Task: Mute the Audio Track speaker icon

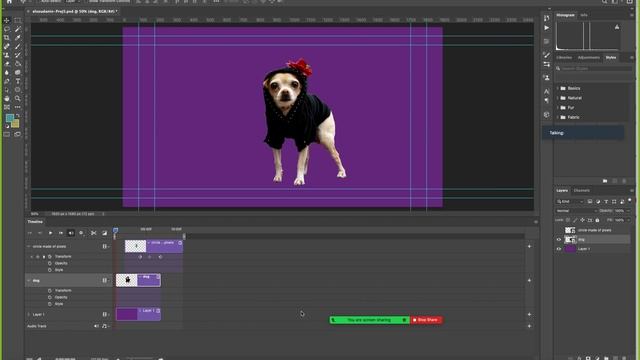Action: point(96,326)
